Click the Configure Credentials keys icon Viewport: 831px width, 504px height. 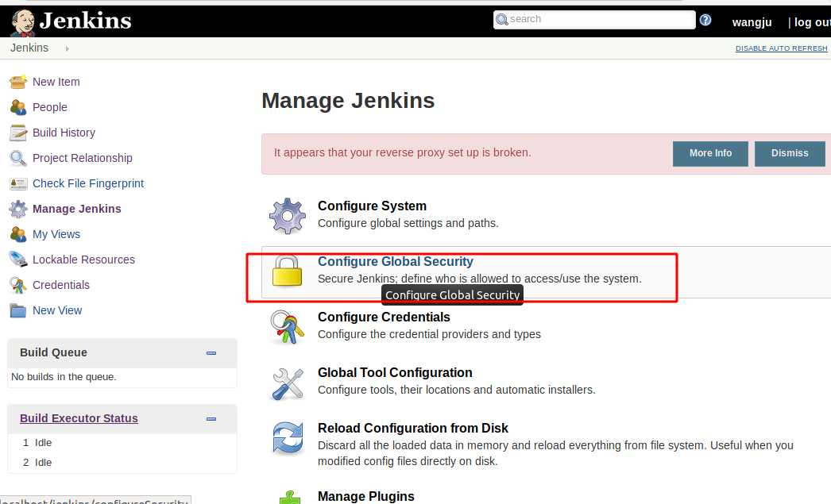click(x=288, y=327)
